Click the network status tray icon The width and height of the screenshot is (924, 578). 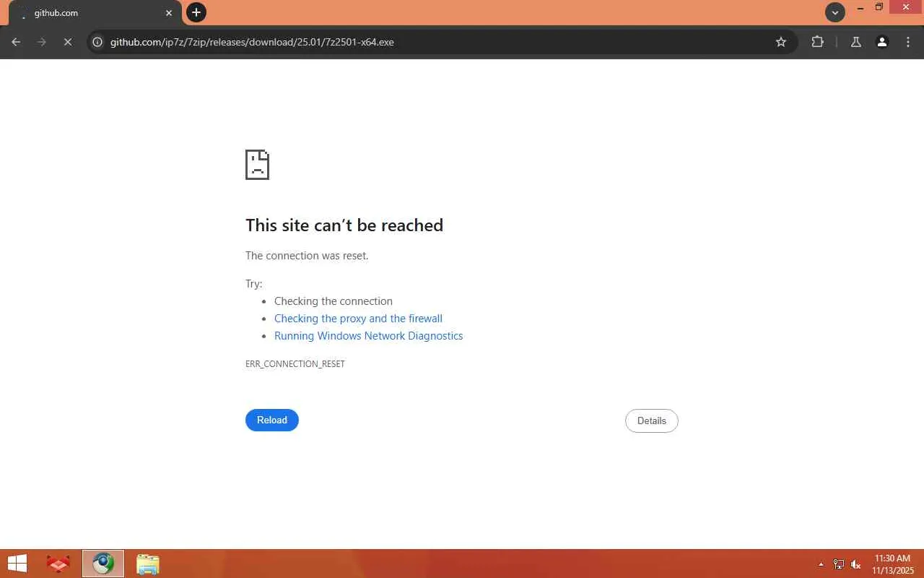point(839,564)
